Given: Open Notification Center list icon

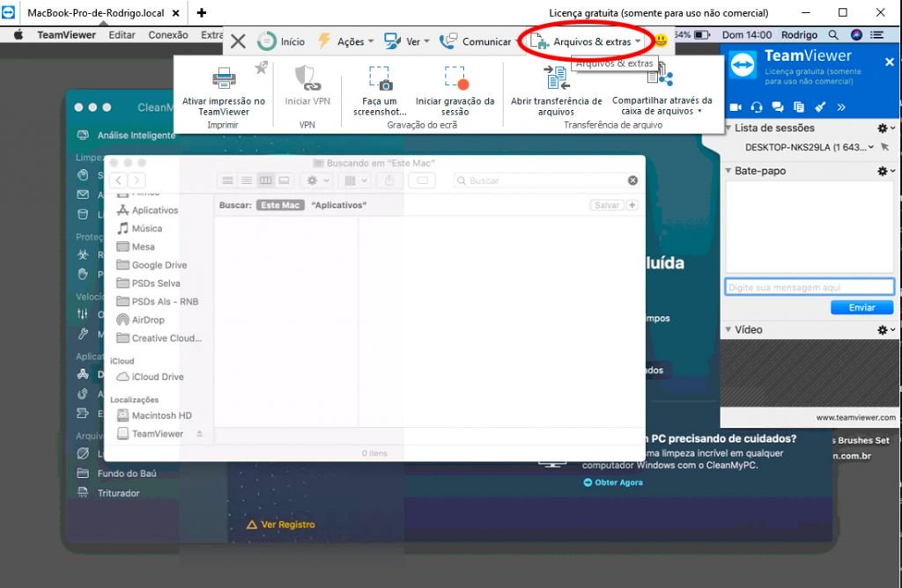Looking at the screenshot, I should (877, 35).
